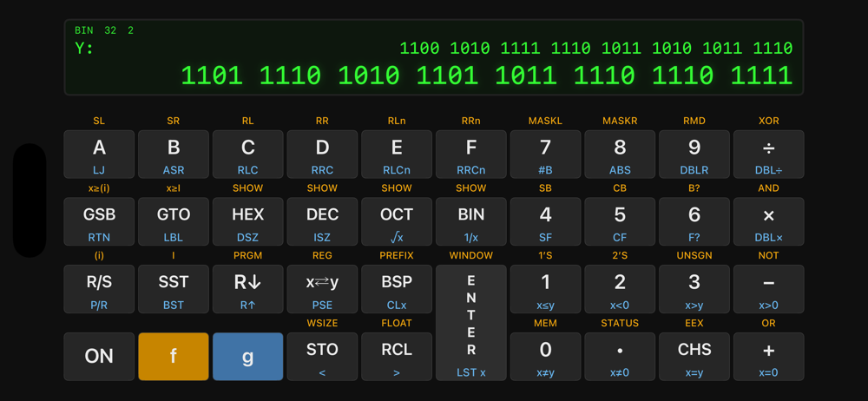Tap the number 7 key

pos(545,154)
